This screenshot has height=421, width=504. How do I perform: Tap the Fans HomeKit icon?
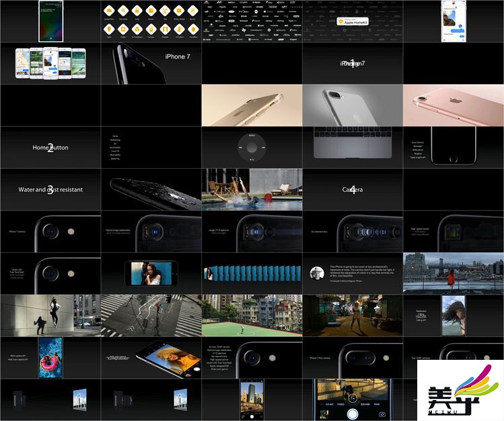coord(165,11)
